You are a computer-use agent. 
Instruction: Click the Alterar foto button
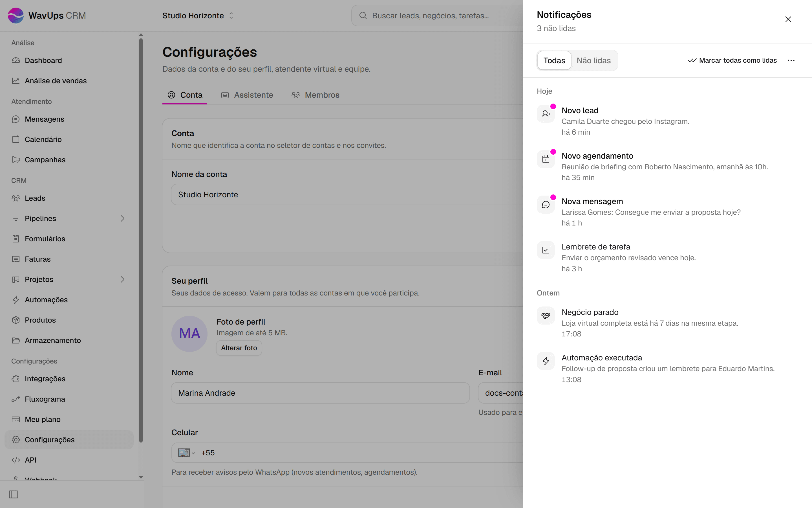click(x=239, y=348)
